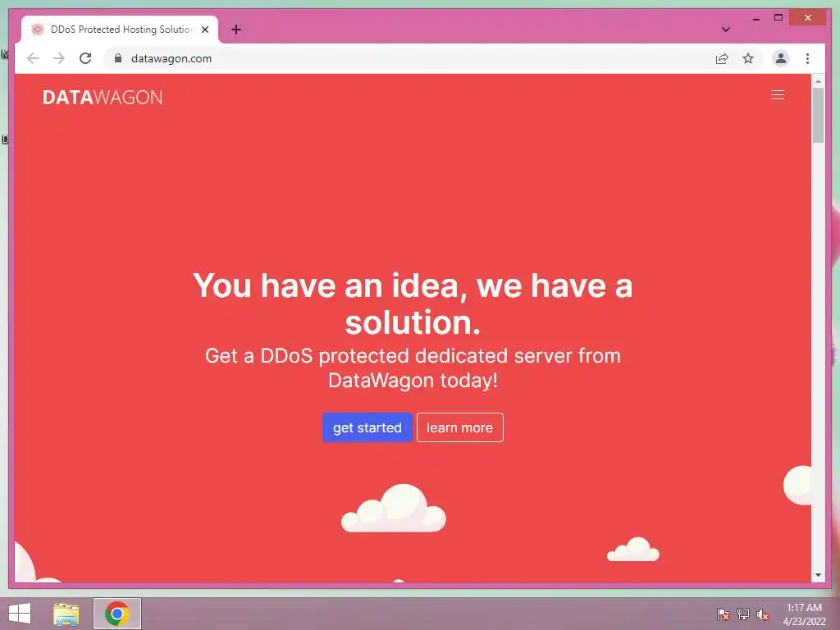Reload the datawagon.com page

click(85, 58)
